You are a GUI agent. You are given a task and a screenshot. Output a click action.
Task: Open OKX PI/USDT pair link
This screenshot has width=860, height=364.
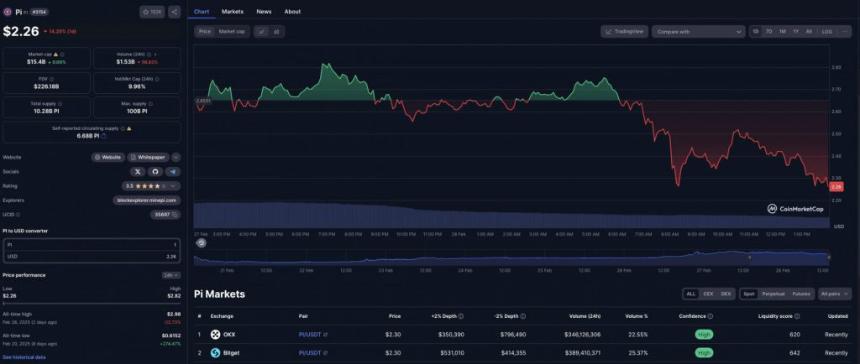coord(313,334)
